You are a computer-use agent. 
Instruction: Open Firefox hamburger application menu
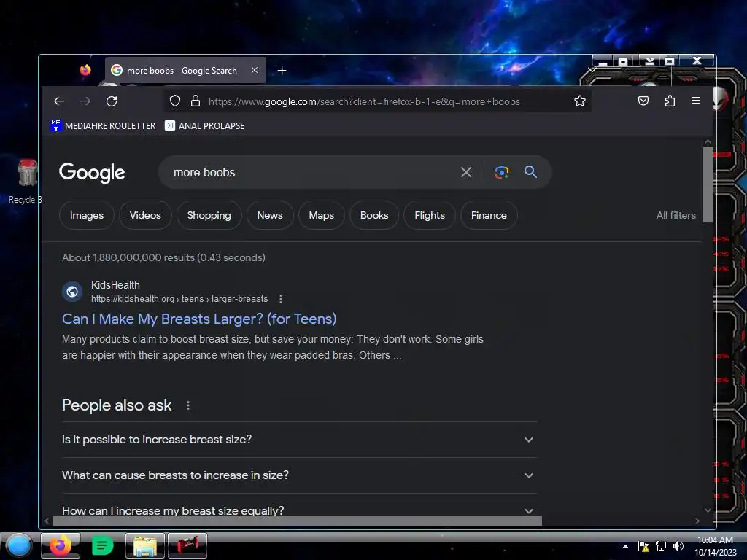pyautogui.click(x=695, y=101)
